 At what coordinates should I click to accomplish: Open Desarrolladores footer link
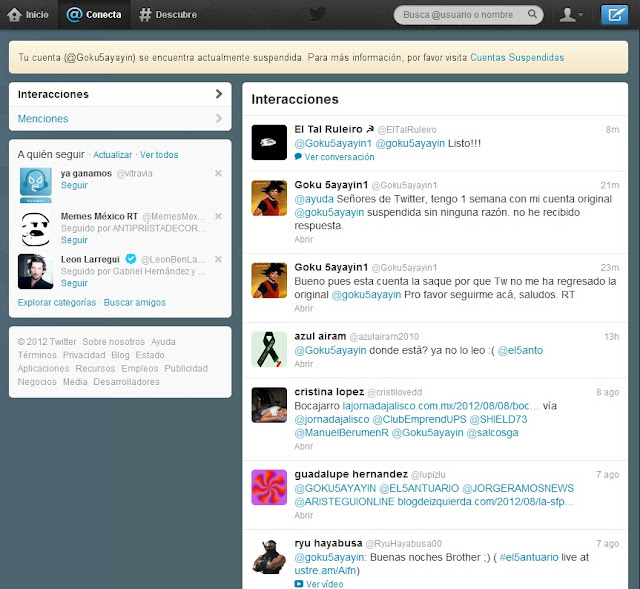127,382
